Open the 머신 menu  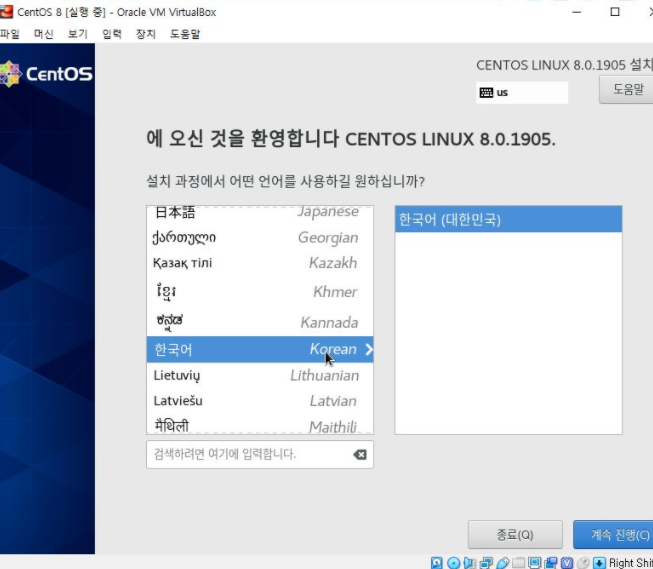tap(43, 34)
